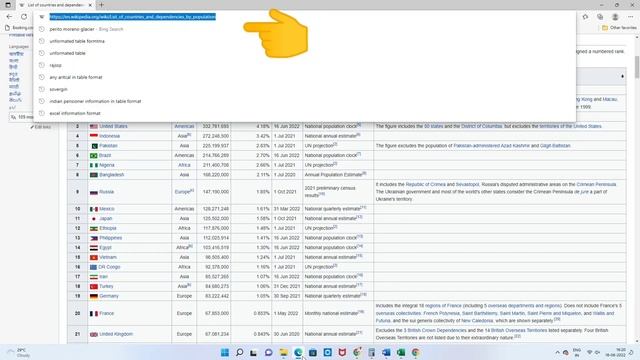Image resolution: width=640 pixels, height=360 pixels.
Task: Open Americas link in United States row
Action: [x=184, y=126]
